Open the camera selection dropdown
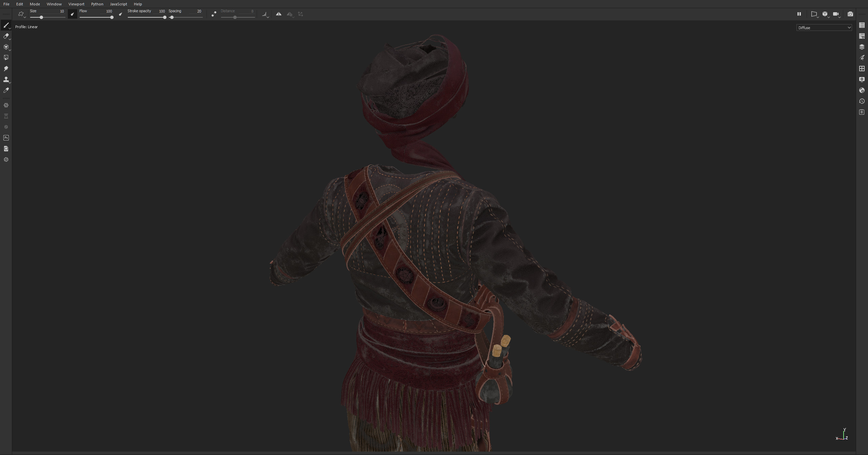 [x=836, y=14]
